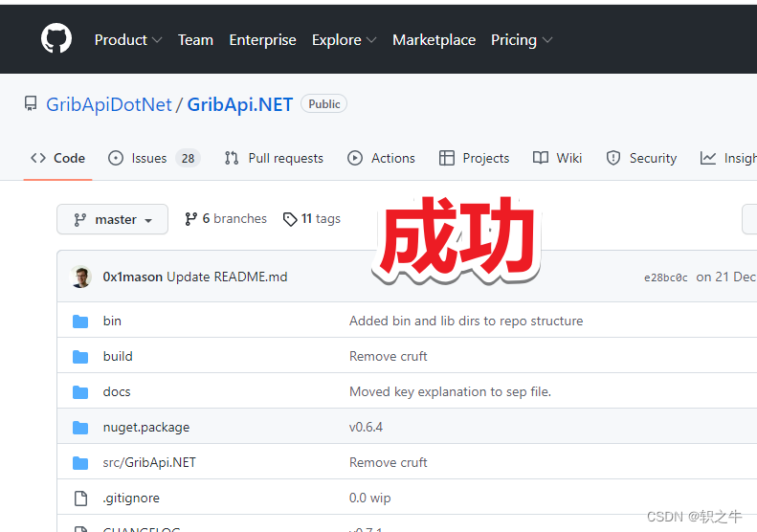This screenshot has width=757, height=532.
Task: Open the GribApi.NET repository link
Action: 240,104
